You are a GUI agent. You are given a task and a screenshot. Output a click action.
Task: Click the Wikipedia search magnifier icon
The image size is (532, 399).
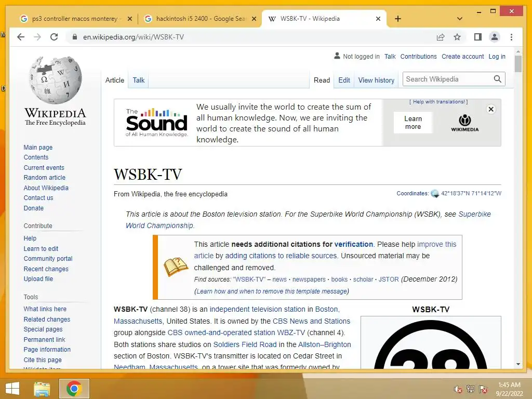click(x=497, y=79)
